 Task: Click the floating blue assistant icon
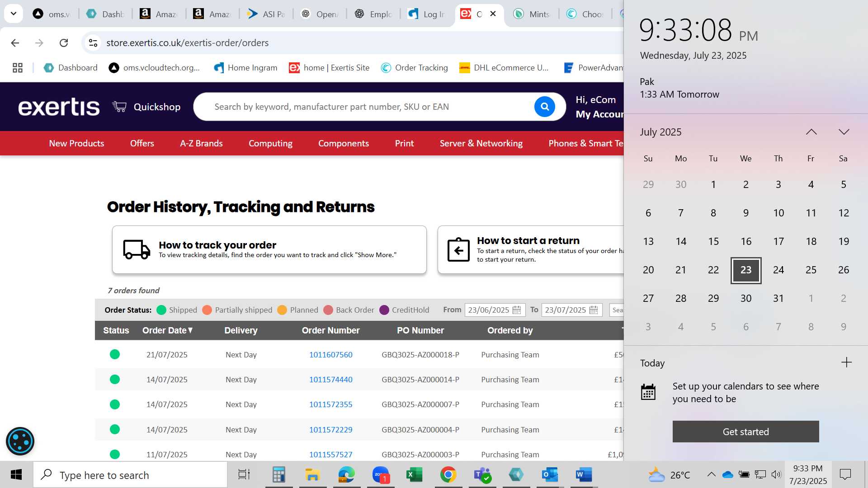(20, 441)
